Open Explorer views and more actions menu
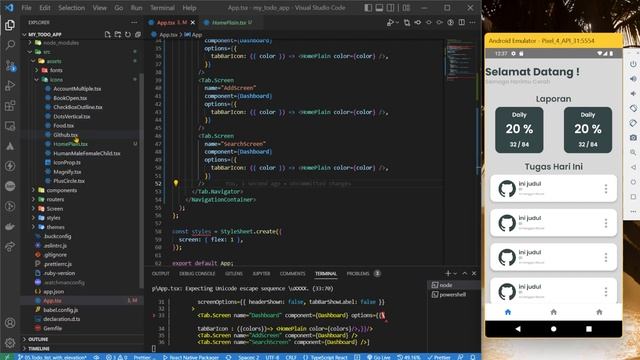Screen dimensions: 640x360 134,22
